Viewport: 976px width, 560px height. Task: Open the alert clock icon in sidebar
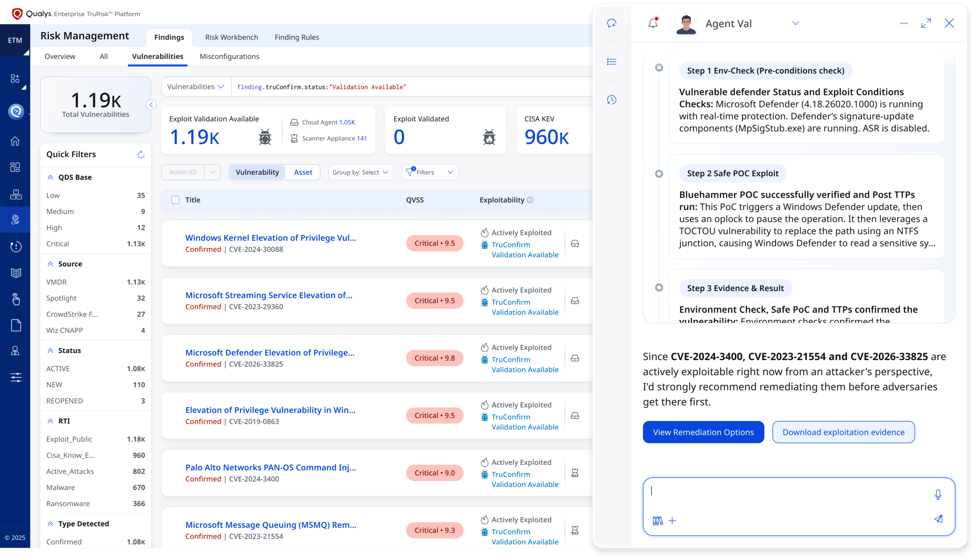click(15, 246)
